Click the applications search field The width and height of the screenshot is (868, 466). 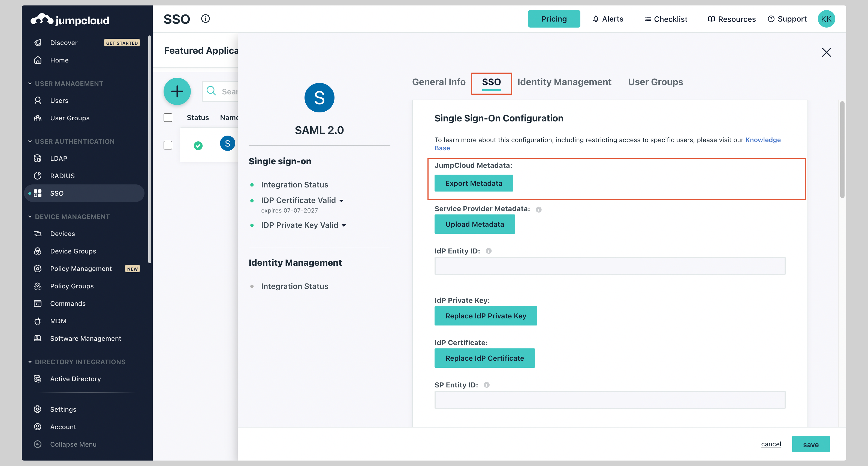click(220, 91)
